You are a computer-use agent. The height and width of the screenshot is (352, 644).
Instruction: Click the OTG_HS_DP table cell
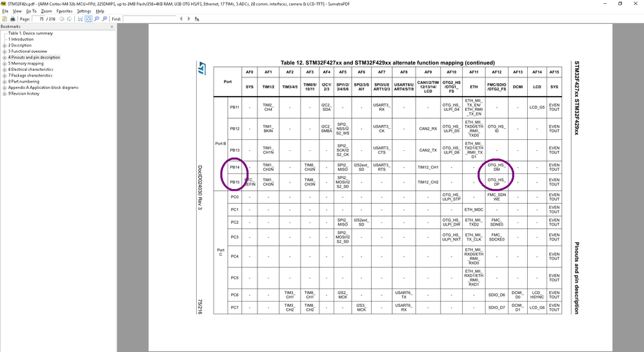[x=497, y=182]
